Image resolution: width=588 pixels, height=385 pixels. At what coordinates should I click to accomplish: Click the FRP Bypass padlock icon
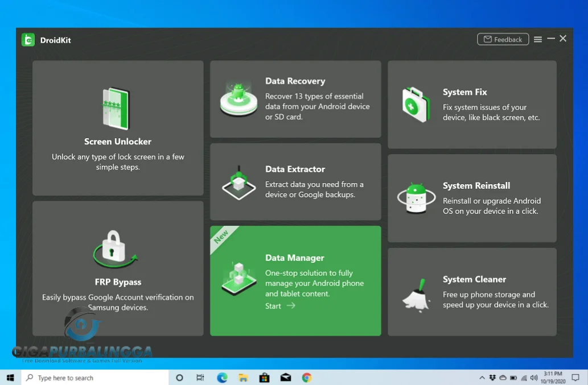tap(114, 249)
